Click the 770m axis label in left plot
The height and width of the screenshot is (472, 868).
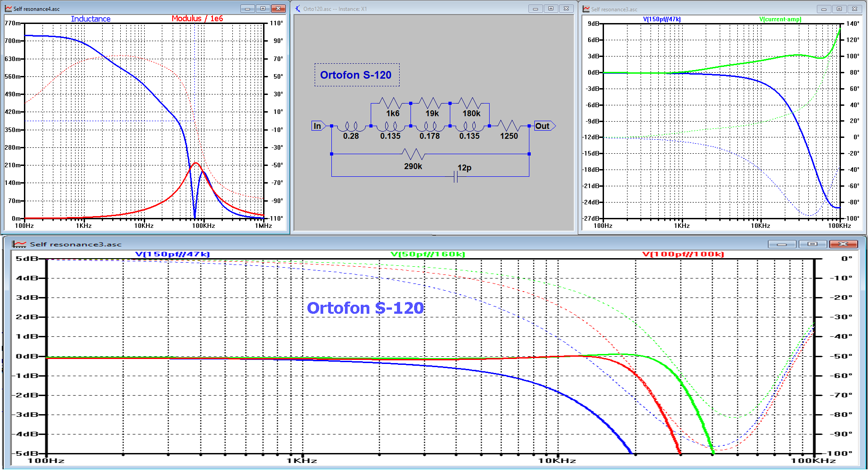13,23
